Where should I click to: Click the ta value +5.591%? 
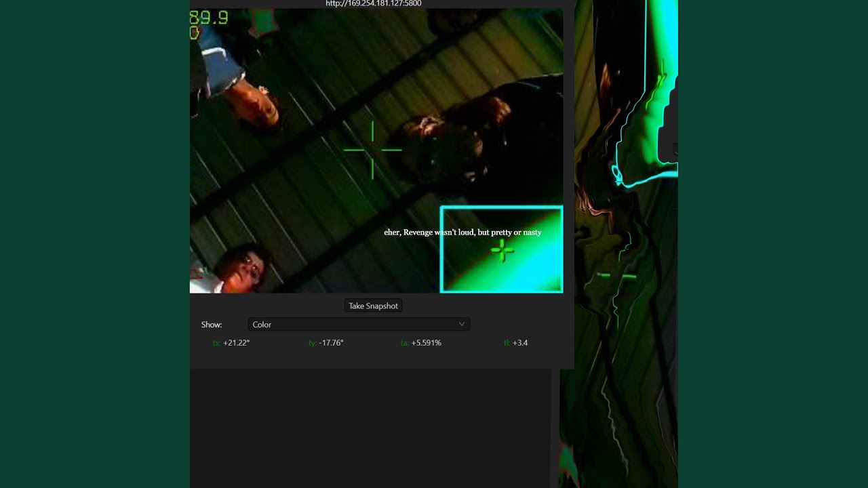point(426,343)
